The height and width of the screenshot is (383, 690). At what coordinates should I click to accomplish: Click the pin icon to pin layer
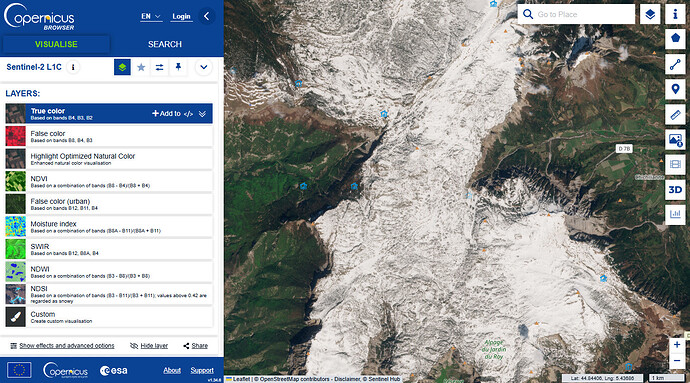(x=178, y=67)
